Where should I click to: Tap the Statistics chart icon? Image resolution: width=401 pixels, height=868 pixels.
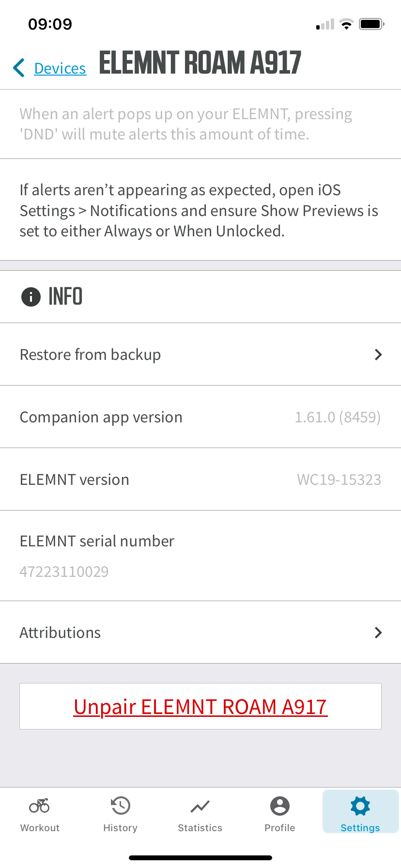point(200,806)
